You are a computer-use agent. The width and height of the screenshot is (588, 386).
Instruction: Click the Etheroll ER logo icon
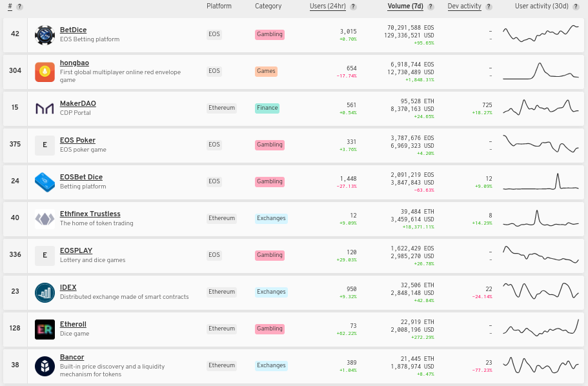(45, 329)
